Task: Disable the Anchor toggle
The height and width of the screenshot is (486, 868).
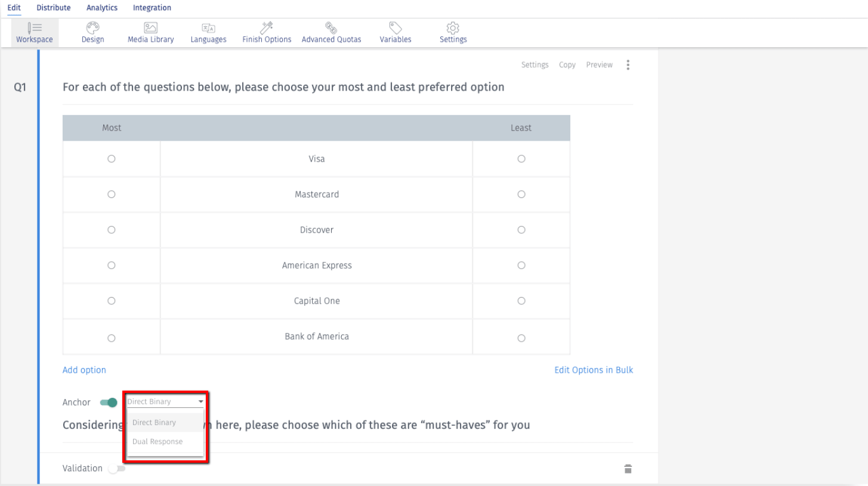Action: coord(108,403)
